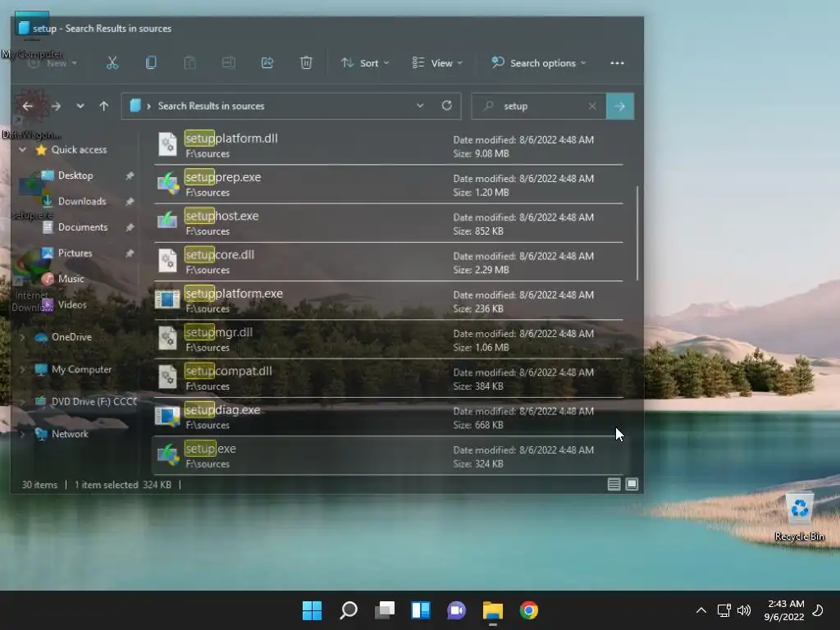
Task: Open Desktop in Quick access
Action: point(75,176)
